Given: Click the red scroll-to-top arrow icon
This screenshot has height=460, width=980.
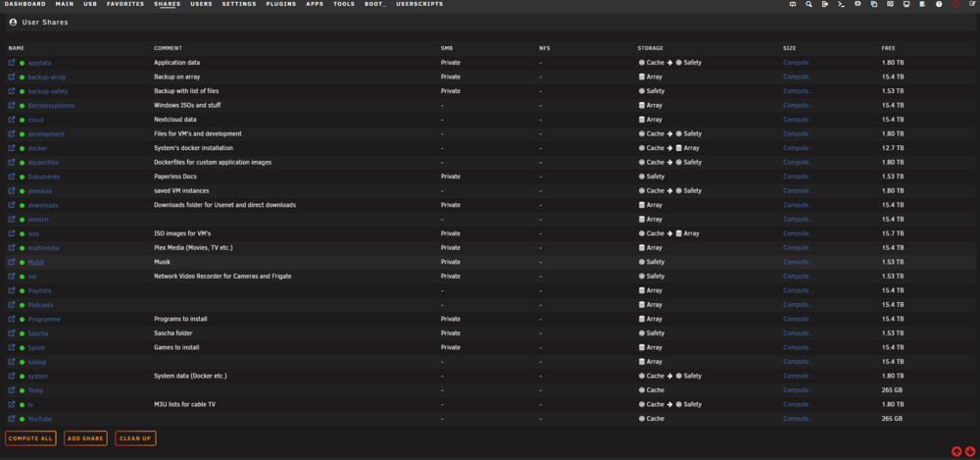Looking at the screenshot, I should tap(956, 451).
